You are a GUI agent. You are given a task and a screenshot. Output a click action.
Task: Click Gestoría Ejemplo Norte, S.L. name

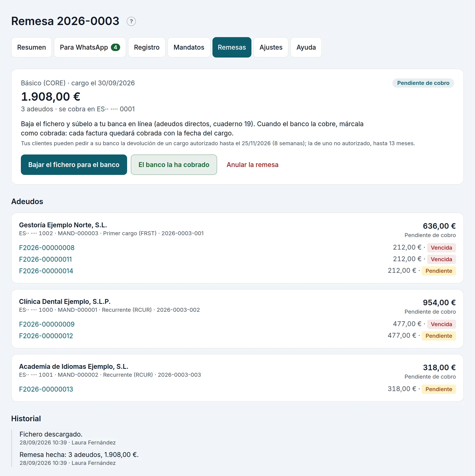pyautogui.click(x=63, y=225)
